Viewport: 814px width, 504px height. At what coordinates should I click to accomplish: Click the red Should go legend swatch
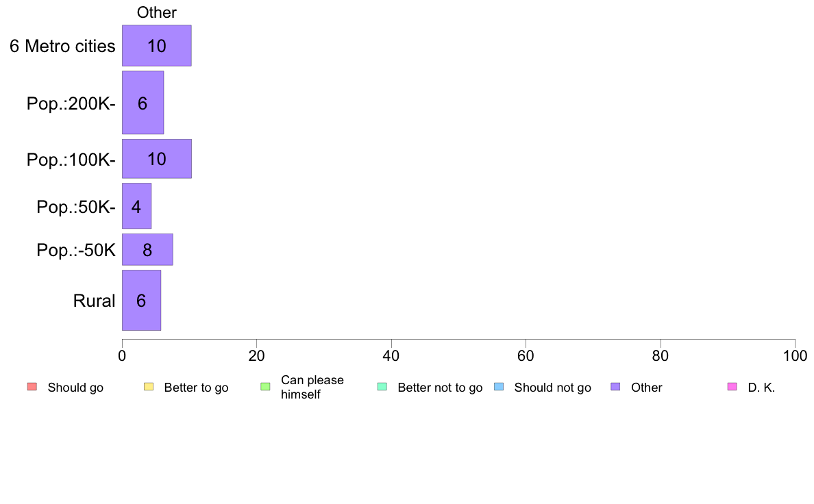point(32,387)
